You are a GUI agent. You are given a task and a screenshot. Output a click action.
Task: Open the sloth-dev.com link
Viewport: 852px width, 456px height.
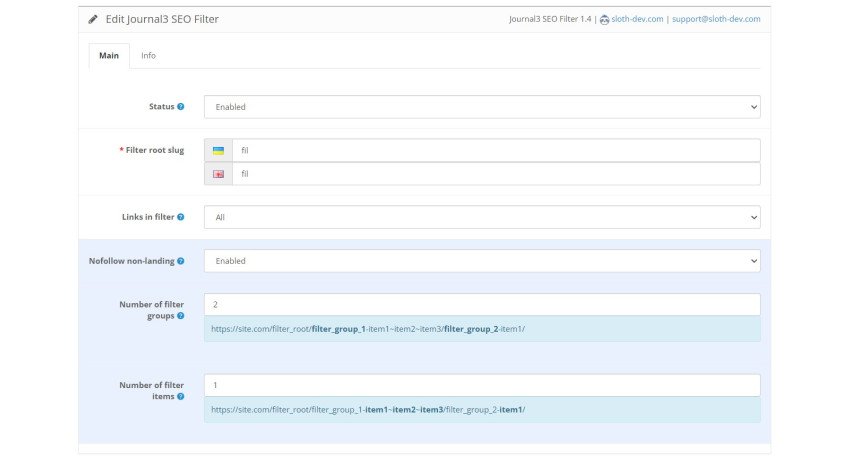coord(637,19)
